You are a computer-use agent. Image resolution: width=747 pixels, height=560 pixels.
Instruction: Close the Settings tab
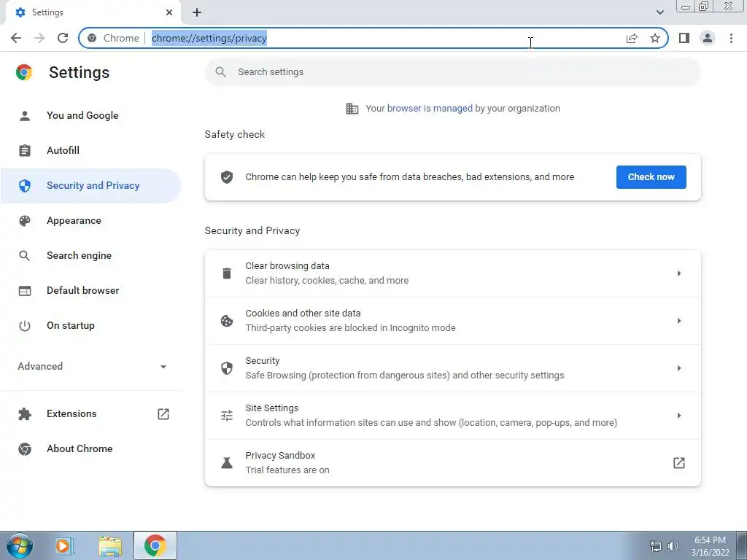pyautogui.click(x=169, y=12)
